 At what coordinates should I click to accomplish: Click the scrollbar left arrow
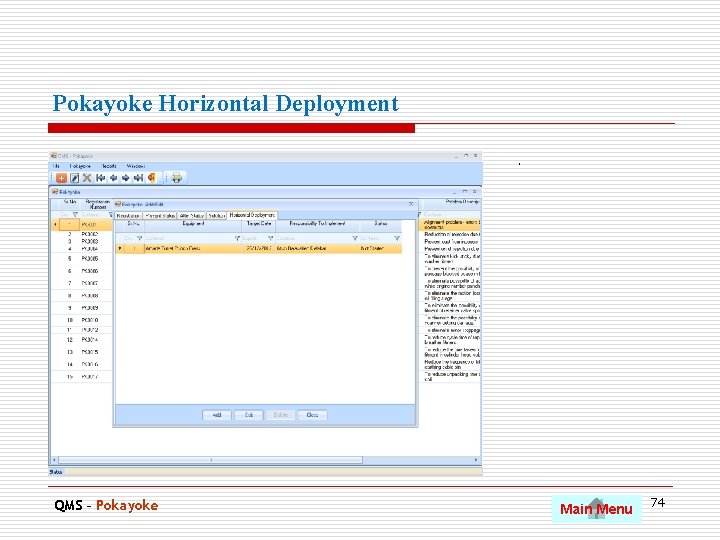pyautogui.click(x=55, y=460)
